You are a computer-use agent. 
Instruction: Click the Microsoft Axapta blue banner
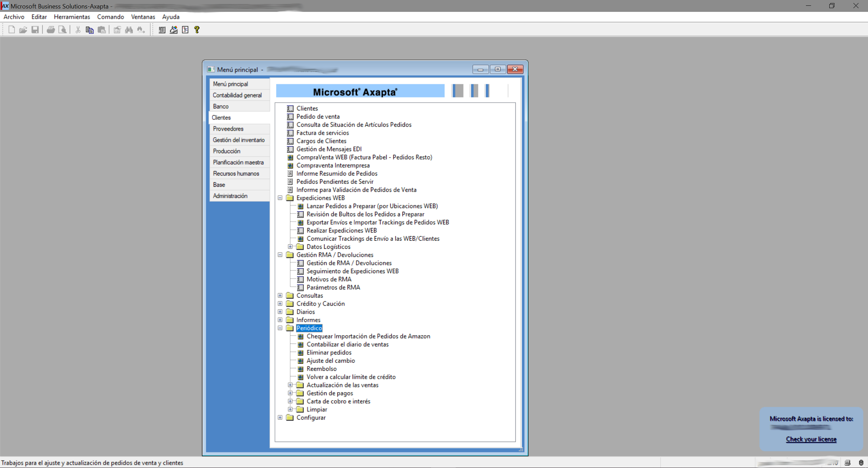[360, 91]
